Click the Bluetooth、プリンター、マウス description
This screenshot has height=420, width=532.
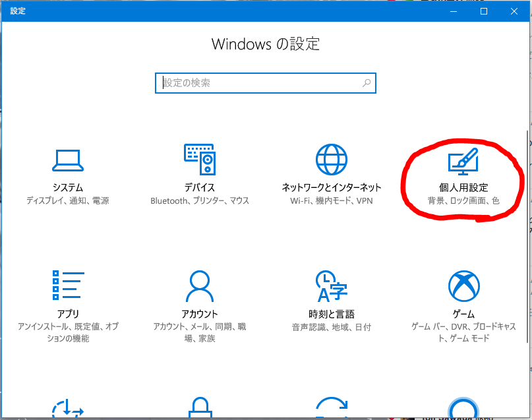[200, 201]
